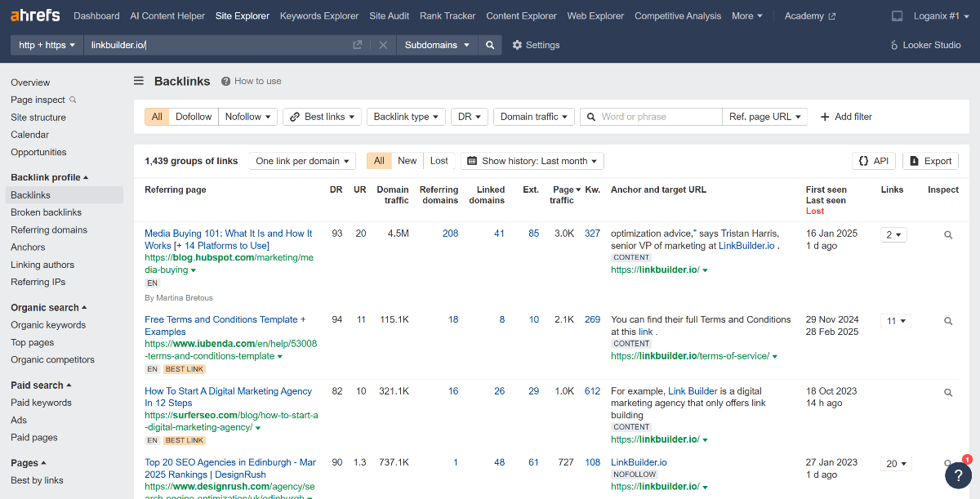Open Rank Tracker
The image size is (980, 499).
pos(448,16)
